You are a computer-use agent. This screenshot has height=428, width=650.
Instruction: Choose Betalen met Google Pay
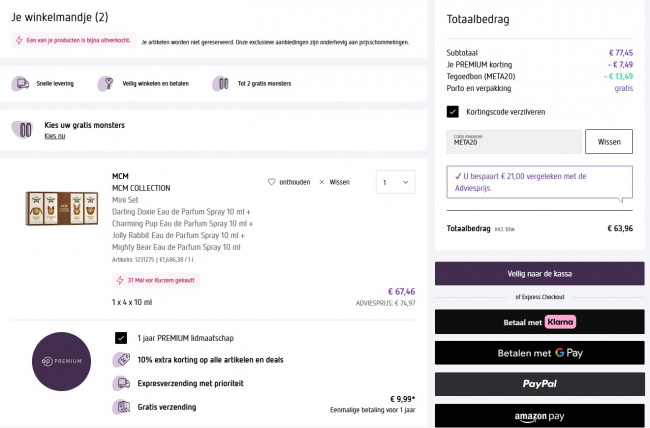(539, 353)
